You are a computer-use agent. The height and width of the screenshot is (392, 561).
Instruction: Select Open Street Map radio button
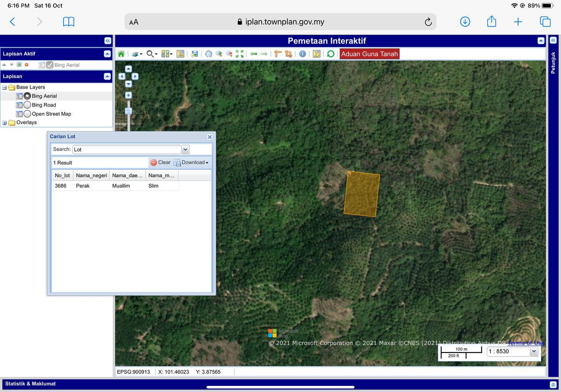tap(27, 114)
